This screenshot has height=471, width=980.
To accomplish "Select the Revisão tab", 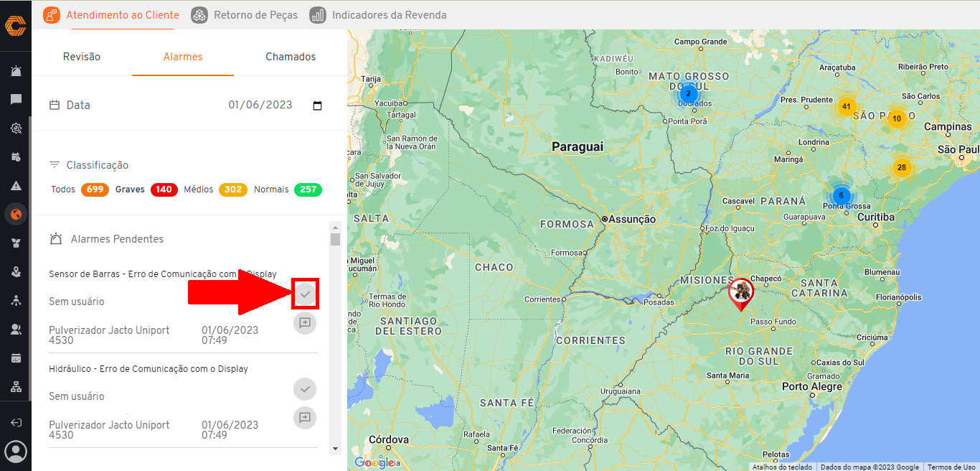I will pos(82,57).
